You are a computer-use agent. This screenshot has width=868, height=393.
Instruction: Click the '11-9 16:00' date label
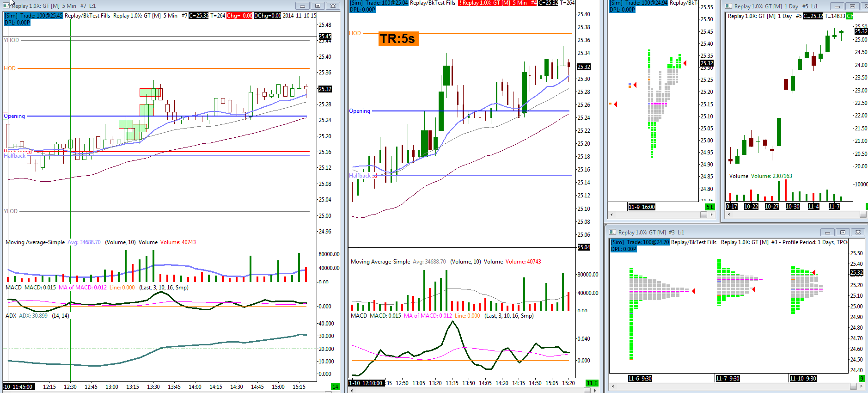pyautogui.click(x=642, y=207)
